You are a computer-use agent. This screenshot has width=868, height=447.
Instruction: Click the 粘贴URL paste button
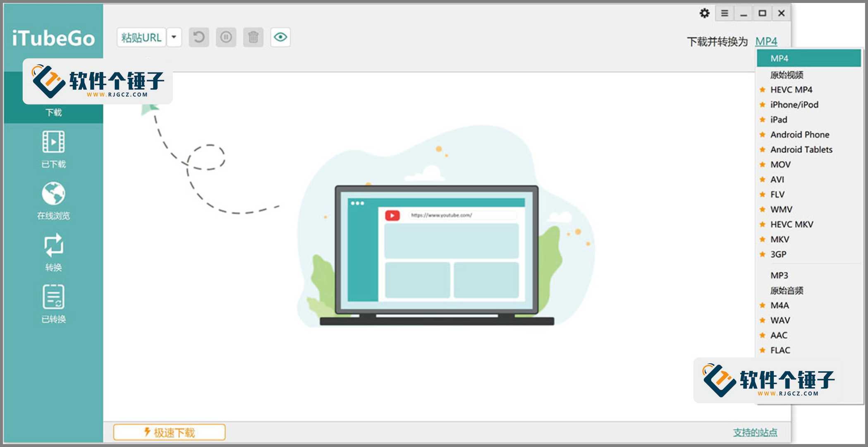point(141,38)
